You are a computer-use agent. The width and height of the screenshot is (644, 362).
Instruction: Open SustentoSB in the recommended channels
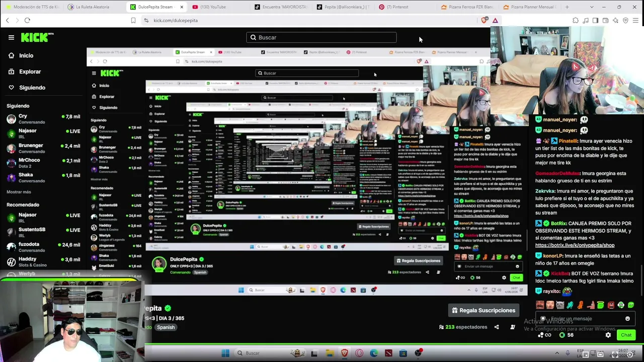(43, 232)
